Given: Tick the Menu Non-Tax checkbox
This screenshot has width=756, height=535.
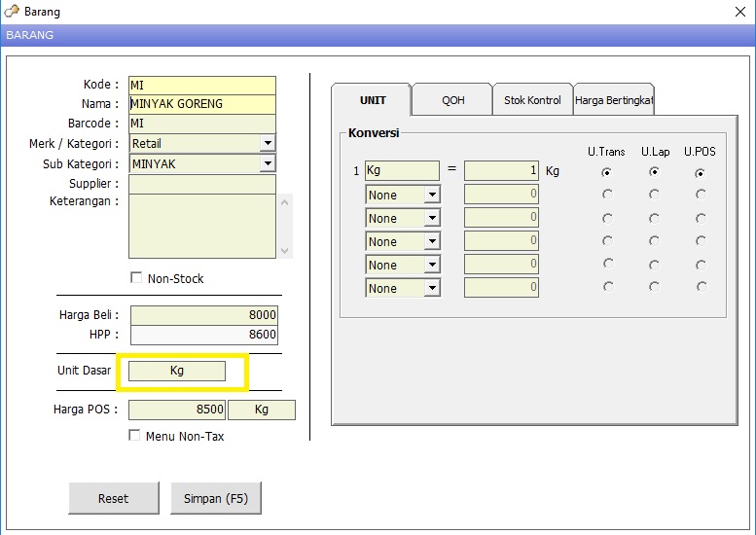Looking at the screenshot, I should (x=135, y=436).
